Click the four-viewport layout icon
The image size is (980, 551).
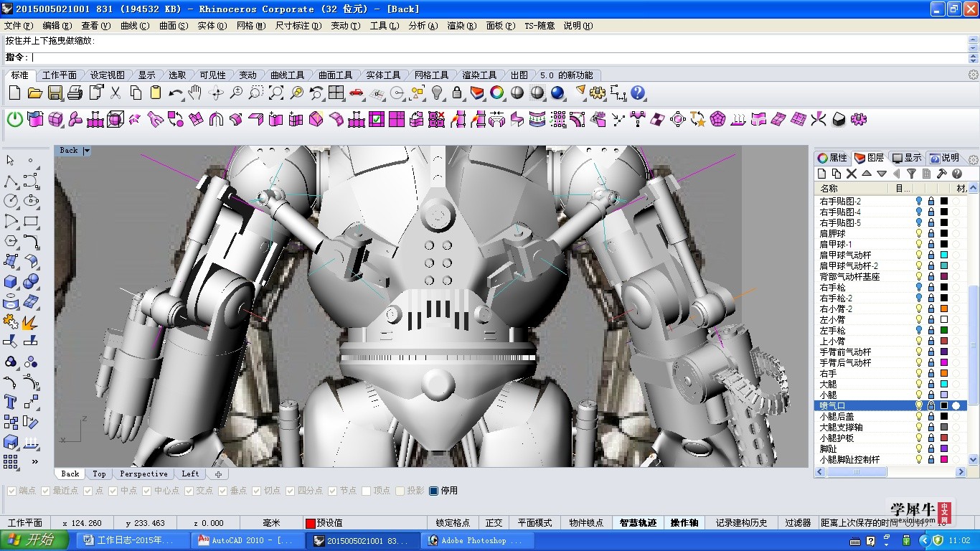point(336,93)
